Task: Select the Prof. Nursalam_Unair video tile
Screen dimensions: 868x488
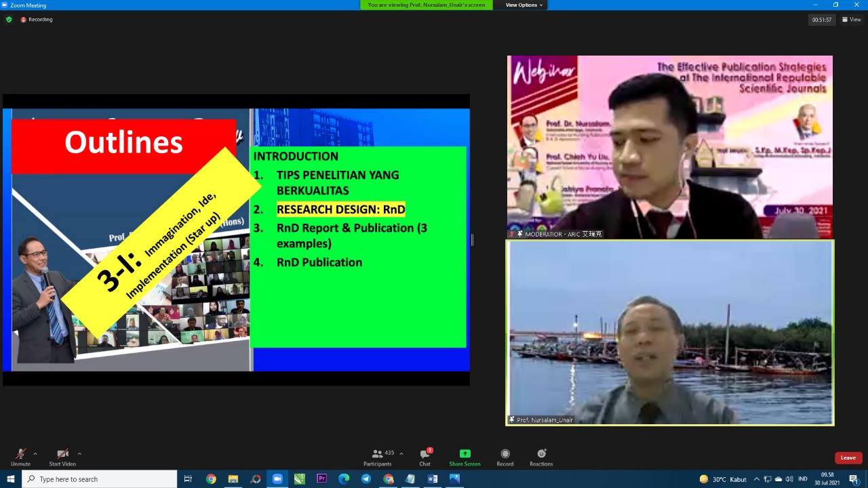Action: (670, 333)
